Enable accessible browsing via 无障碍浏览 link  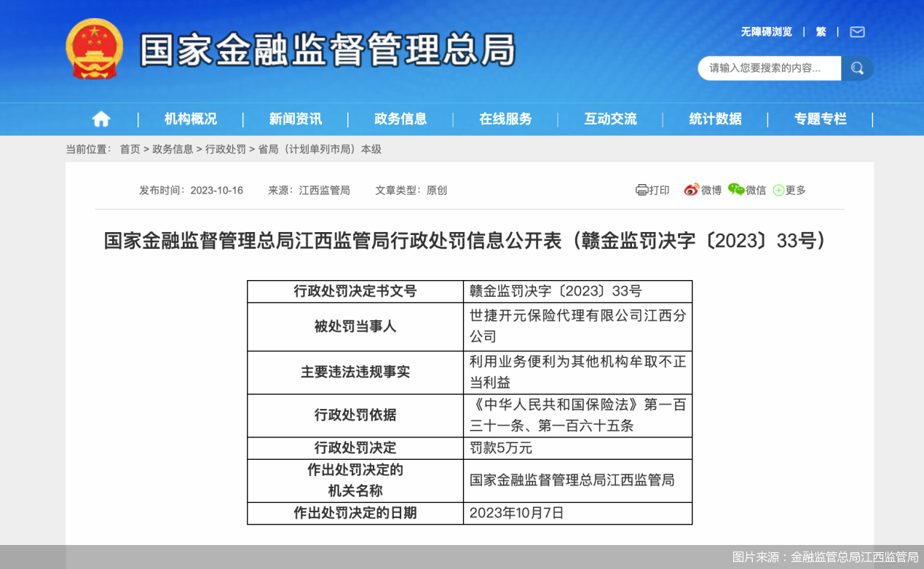click(766, 32)
